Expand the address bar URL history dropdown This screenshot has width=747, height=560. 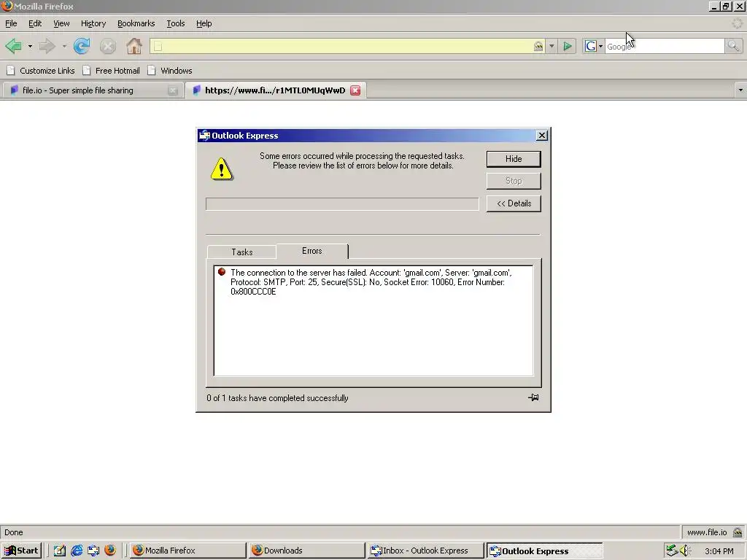coord(551,46)
